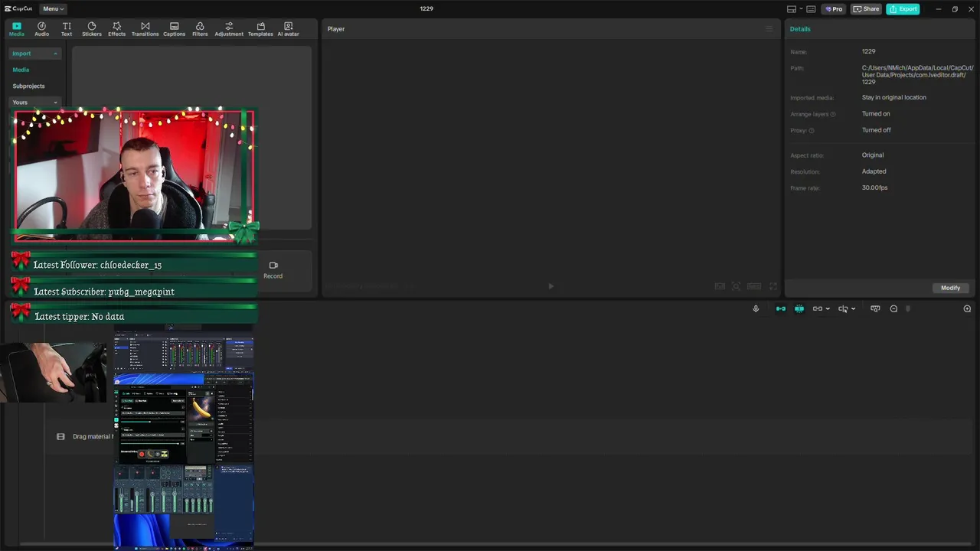Click the voiceover microphone icon
Image resolution: width=980 pixels, height=551 pixels.
click(756, 308)
